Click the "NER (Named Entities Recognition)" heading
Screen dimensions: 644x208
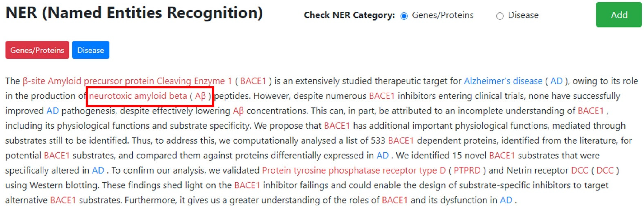pyautogui.click(x=134, y=13)
